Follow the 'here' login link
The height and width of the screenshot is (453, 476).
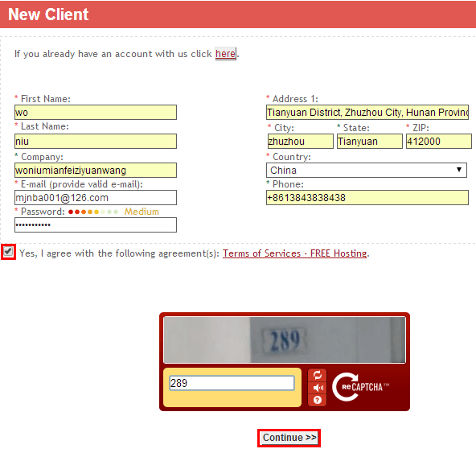[x=225, y=54]
